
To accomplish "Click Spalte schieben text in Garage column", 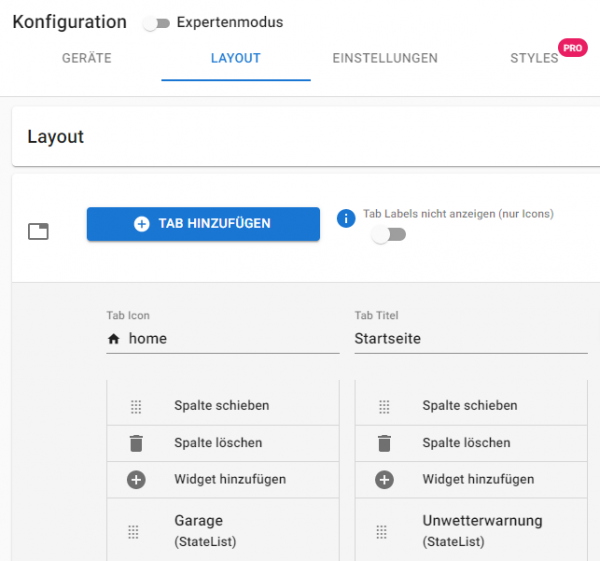I will (x=222, y=405).
